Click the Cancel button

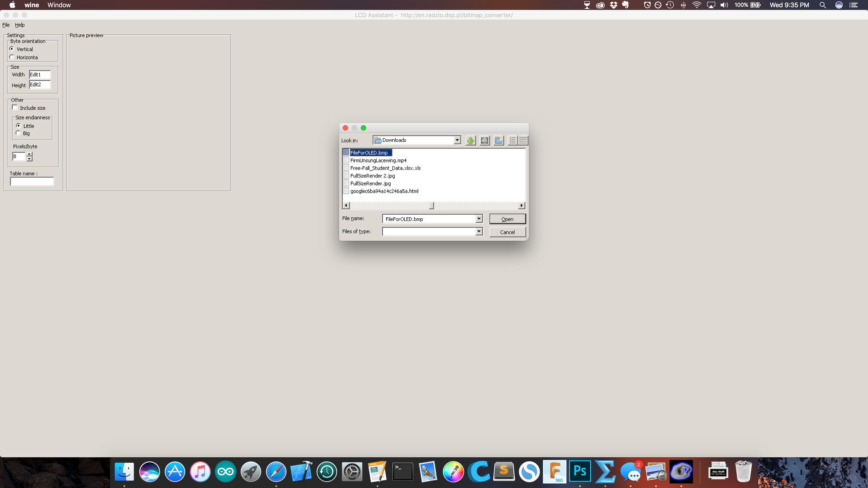click(507, 232)
